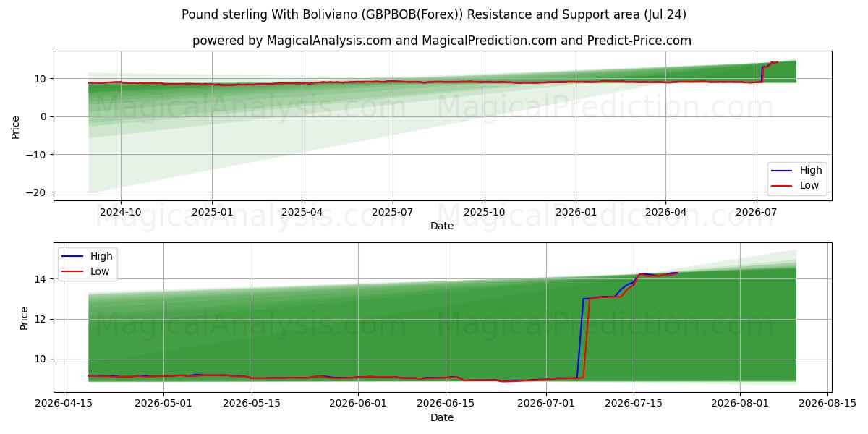868x434 pixels.
Task: Click the 2026-07-01 tick on the bottom chart
Action: click(546, 404)
